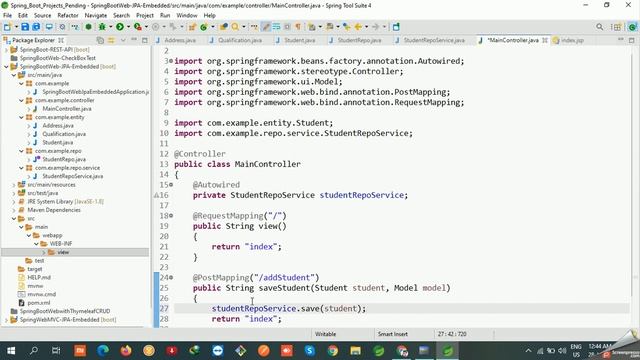This screenshot has height=360, width=640.
Task: Click the Forward navigation arrow icon
Action: (376, 27)
